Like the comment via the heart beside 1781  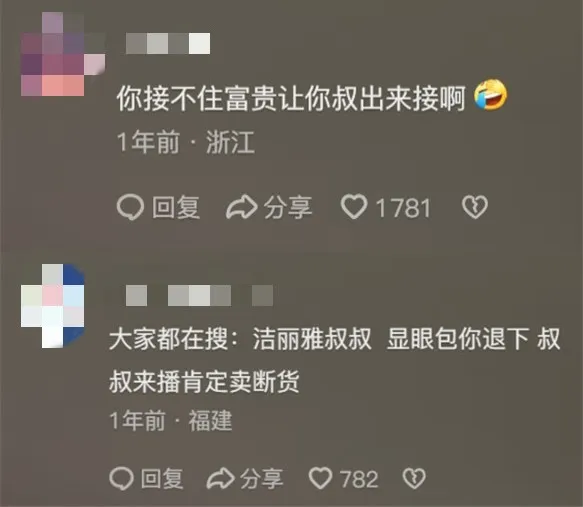coord(354,207)
